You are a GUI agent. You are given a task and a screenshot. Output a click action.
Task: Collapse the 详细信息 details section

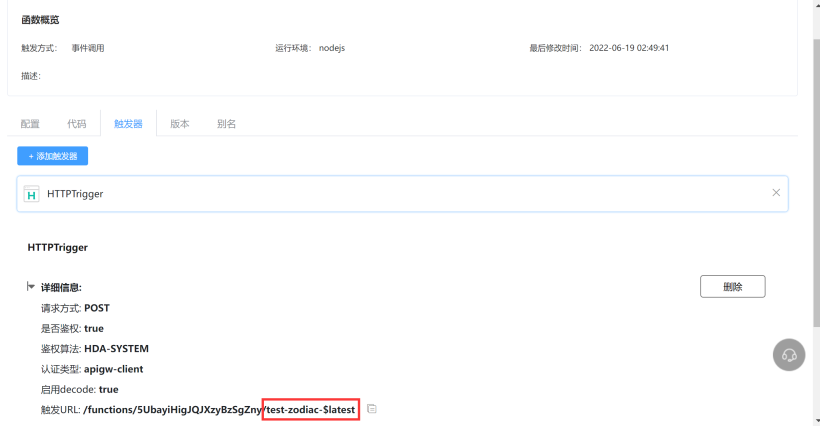31,287
